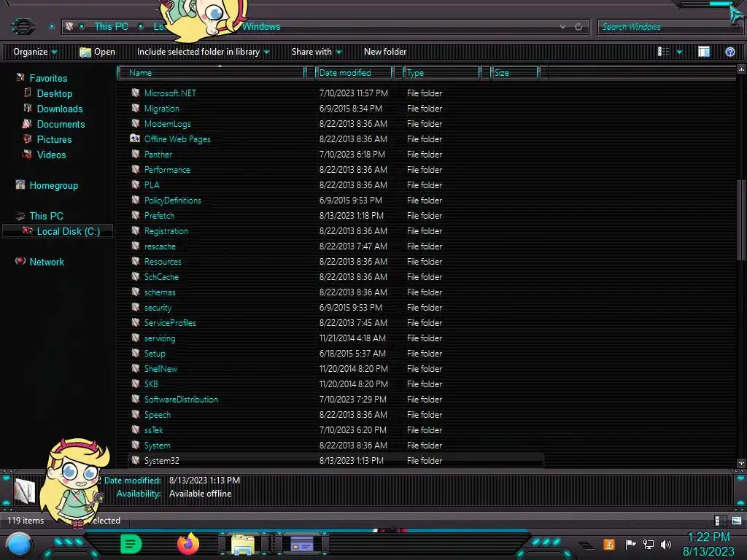This screenshot has height=560, width=747.
Task: Click the PLA folder icon
Action: point(135,184)
